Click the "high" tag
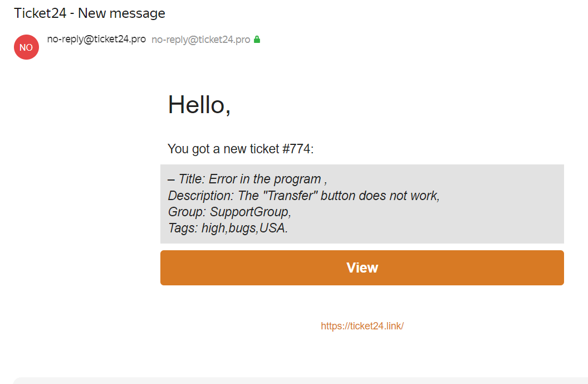This screenshot has width=588, height=384. pyautogui.click(x=213, y=228)
